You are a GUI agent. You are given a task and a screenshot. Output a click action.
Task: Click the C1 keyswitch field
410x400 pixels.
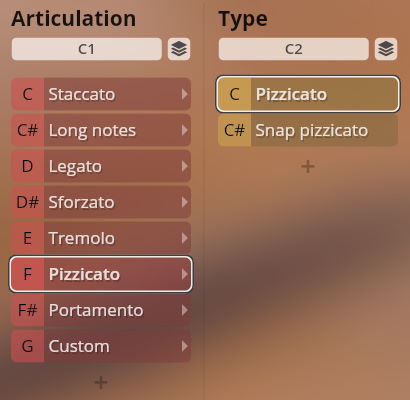tap(87, 49)
